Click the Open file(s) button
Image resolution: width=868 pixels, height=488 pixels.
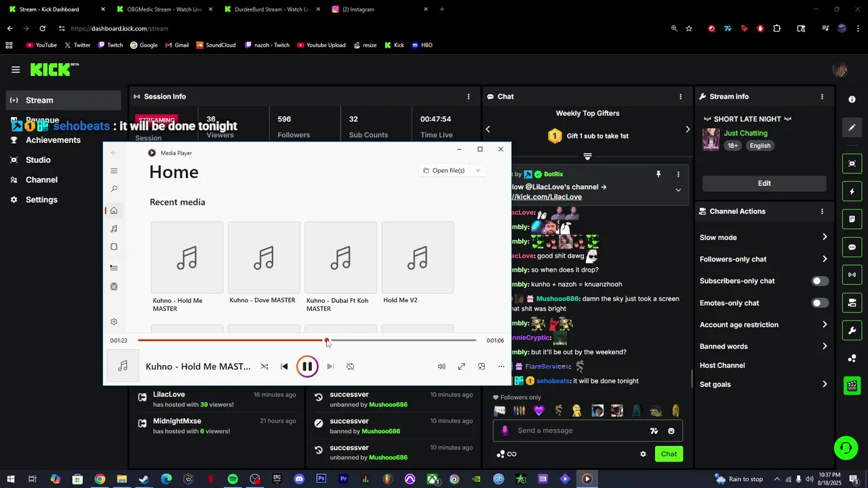pyautogui.click(x=444, y=171)
